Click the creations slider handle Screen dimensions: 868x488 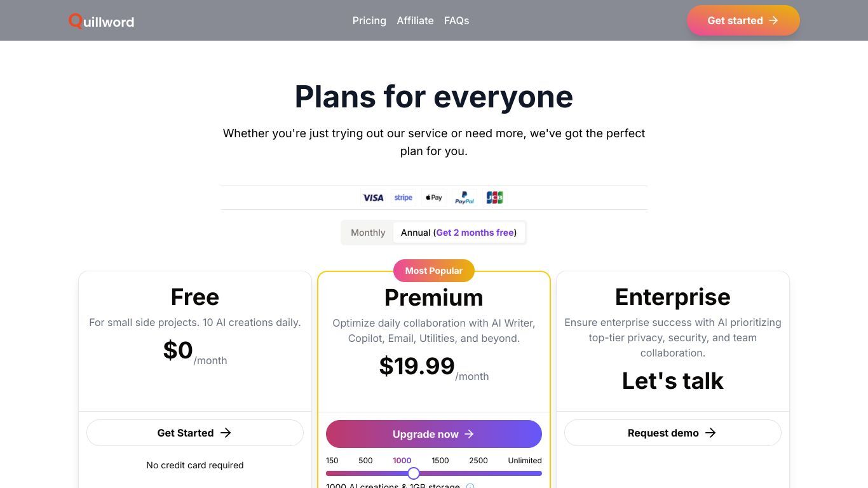coord(414,473)
